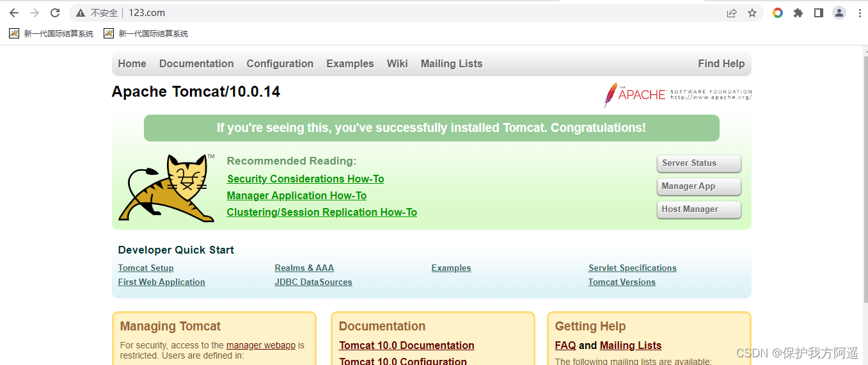The image size is (868, 365).
Task: Open the Home navigation item
Action: [132, 63]
